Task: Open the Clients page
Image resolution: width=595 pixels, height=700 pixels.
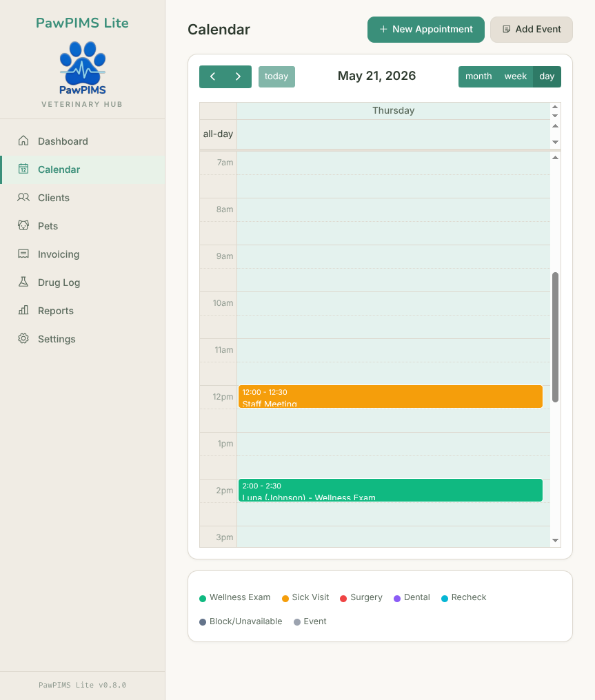Action: click(83, 198)
